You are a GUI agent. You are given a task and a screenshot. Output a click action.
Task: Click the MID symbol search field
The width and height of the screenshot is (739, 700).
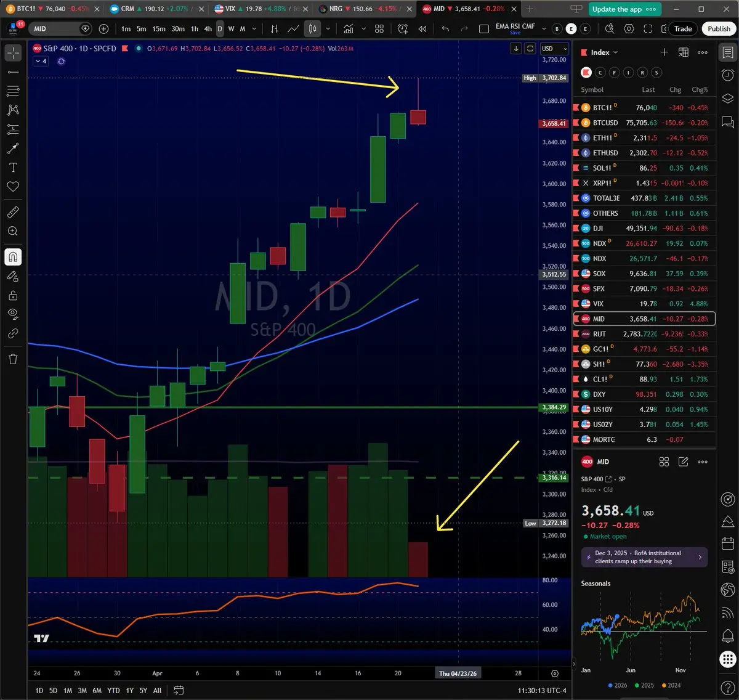point(60,29)
